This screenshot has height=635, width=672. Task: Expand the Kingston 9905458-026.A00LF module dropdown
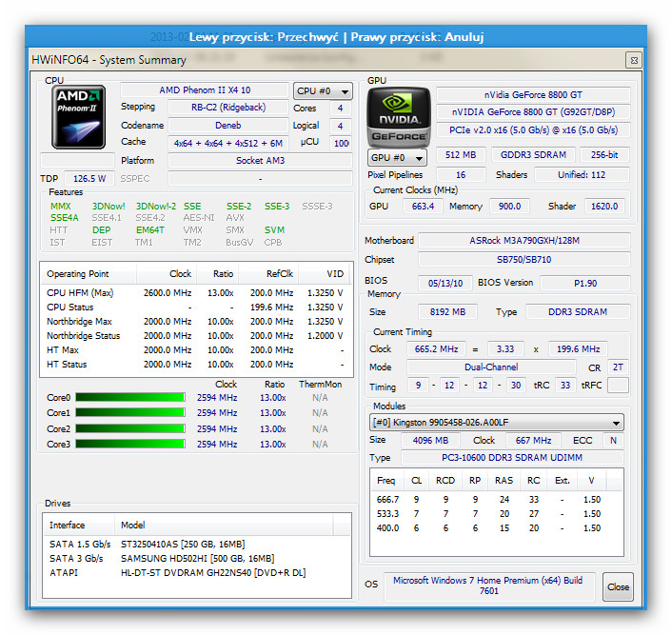point(496,423)
